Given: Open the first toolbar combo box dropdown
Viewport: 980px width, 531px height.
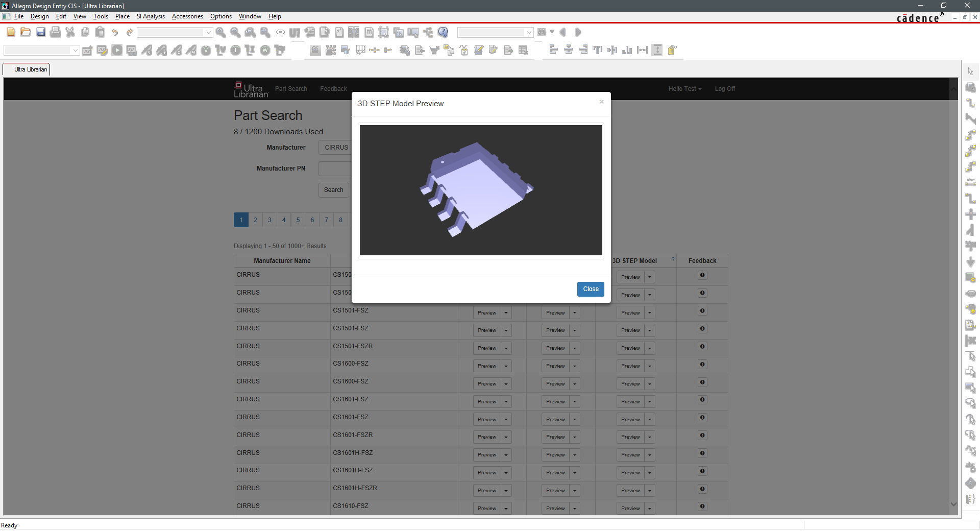Looking at the screenshot, I should click(x=208, y=32).
